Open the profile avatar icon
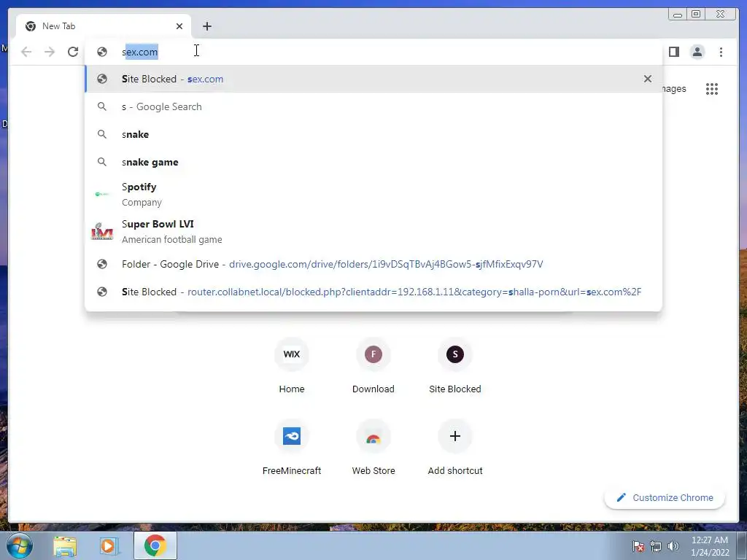The image size is (747, 560). coord(697,52)
